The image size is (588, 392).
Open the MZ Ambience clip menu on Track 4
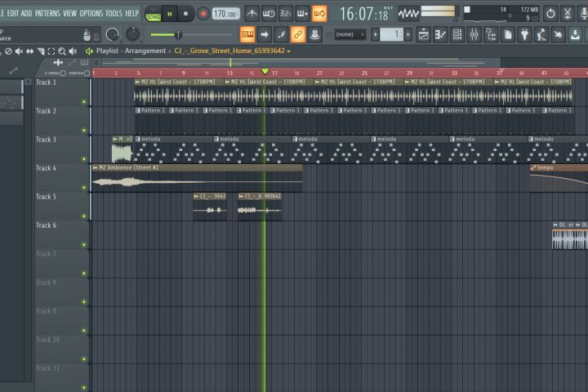pyautogui.click(x=96, y=167)
